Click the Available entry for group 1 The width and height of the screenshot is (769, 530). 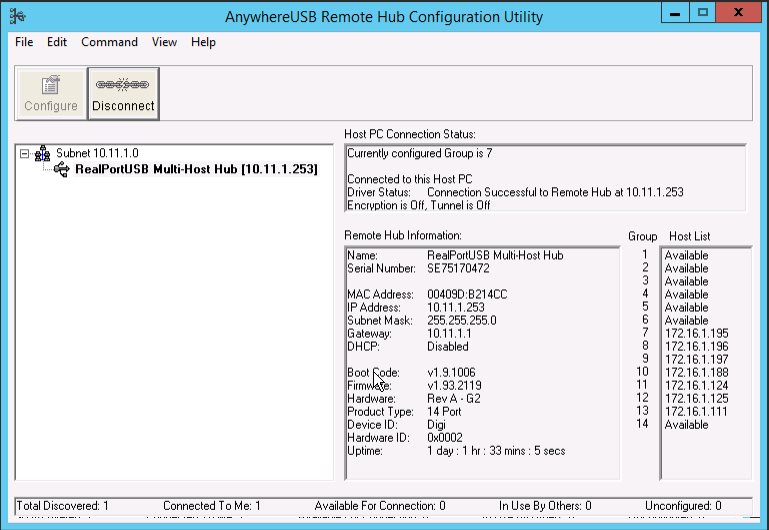pos(686,255)
